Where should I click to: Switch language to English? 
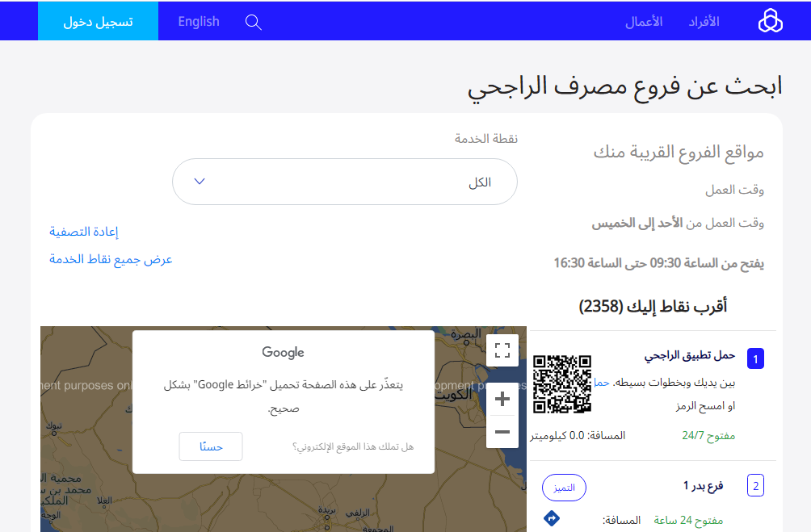coord(199,21)
